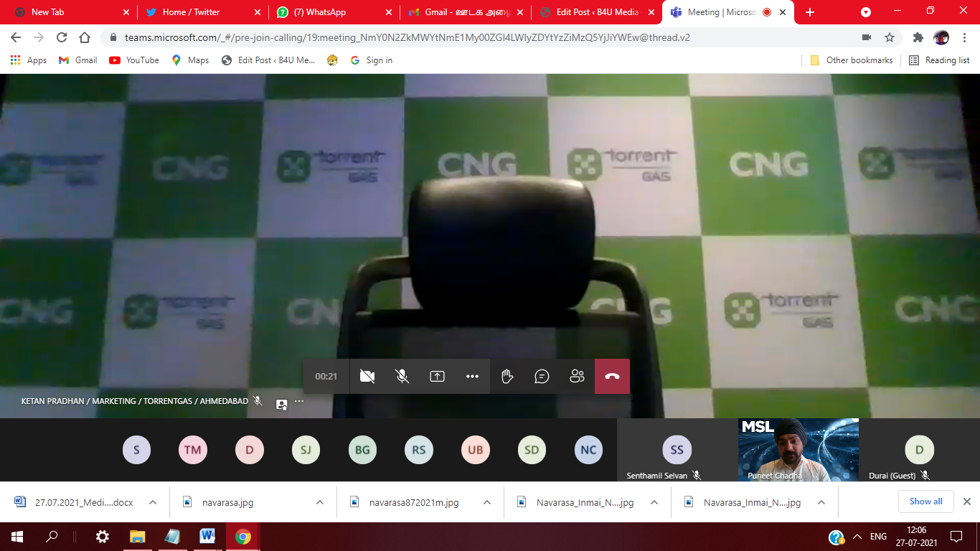This screenshot has width=980, height=551.
Task: Open the YouTube bookmark
Action: point(134,60)
